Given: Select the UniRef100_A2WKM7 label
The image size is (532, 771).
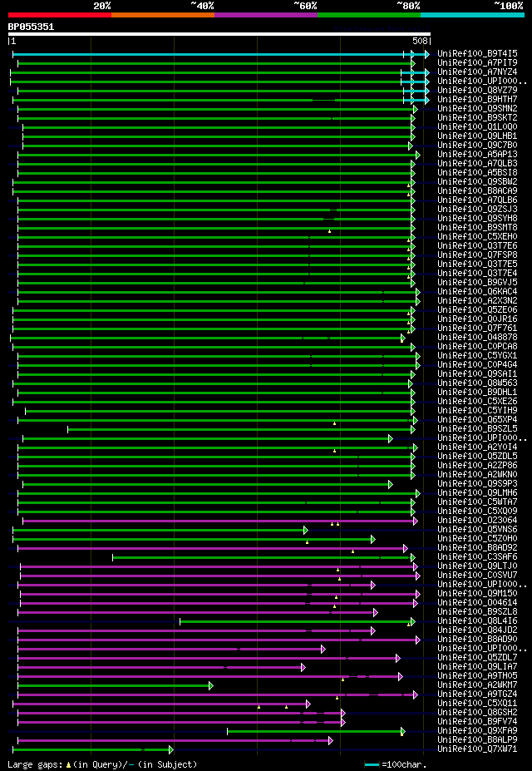Looking at the screenshot, I should point(477,685).
